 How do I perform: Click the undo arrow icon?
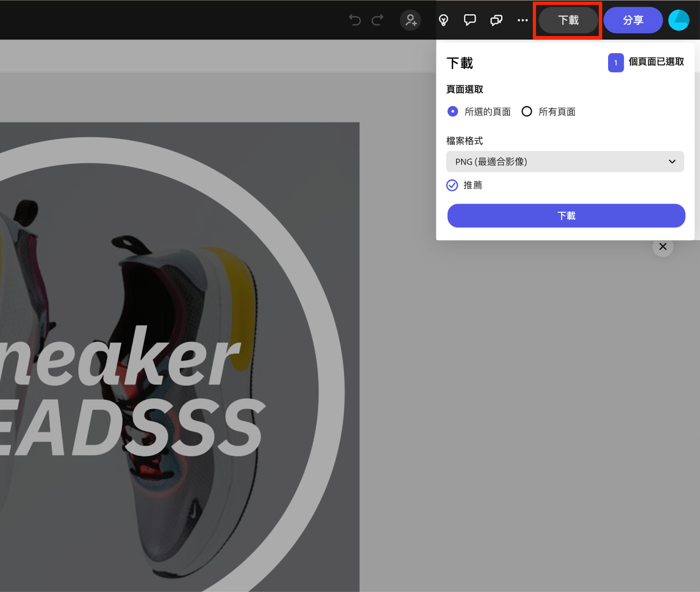(x=355, y=20)
